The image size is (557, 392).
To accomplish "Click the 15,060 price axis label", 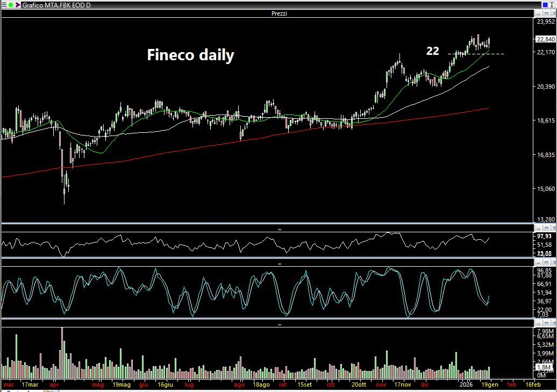I will (x=546, y=188).
